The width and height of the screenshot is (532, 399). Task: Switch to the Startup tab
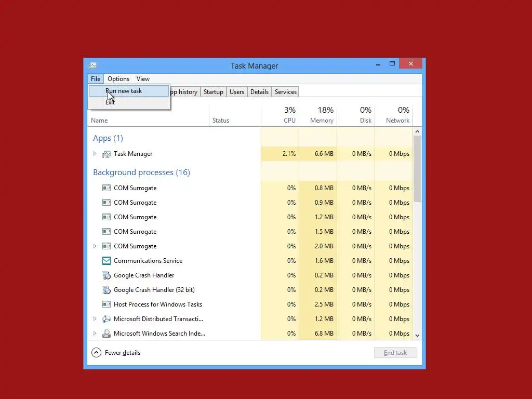pos(214,92)
